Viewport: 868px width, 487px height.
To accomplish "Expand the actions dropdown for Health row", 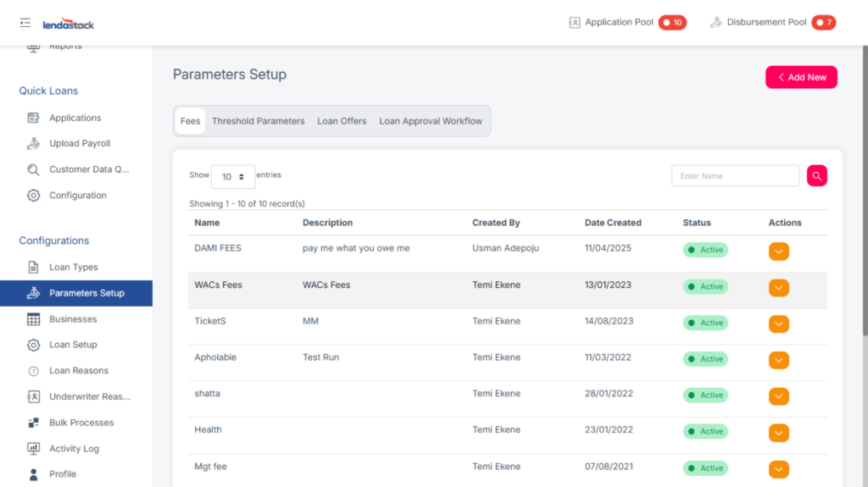I will pyautogui.click(x=778, y=433).
